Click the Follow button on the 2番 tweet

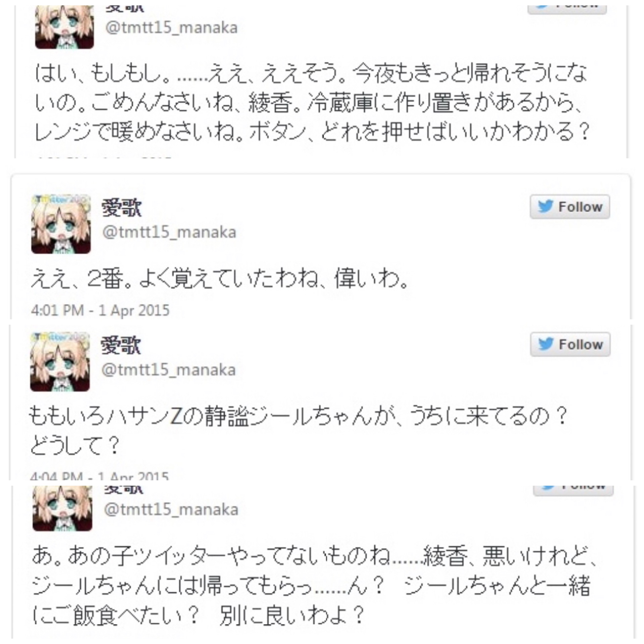[x=570, y=207]
